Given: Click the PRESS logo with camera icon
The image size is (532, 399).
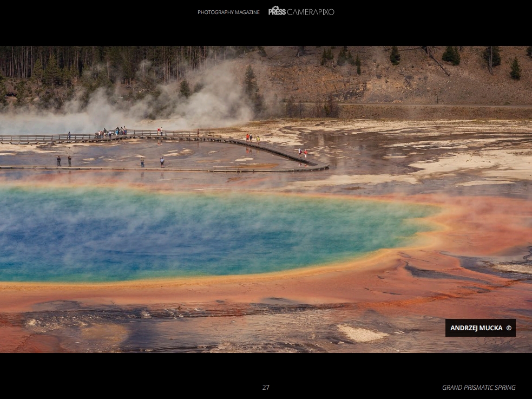Looking at the screenshot, I should click(277, 11).
